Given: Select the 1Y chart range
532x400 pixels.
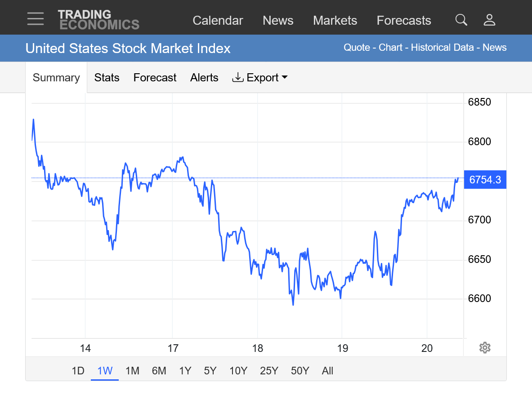Looking at the screenshot, I should click(x=185, y=371).
